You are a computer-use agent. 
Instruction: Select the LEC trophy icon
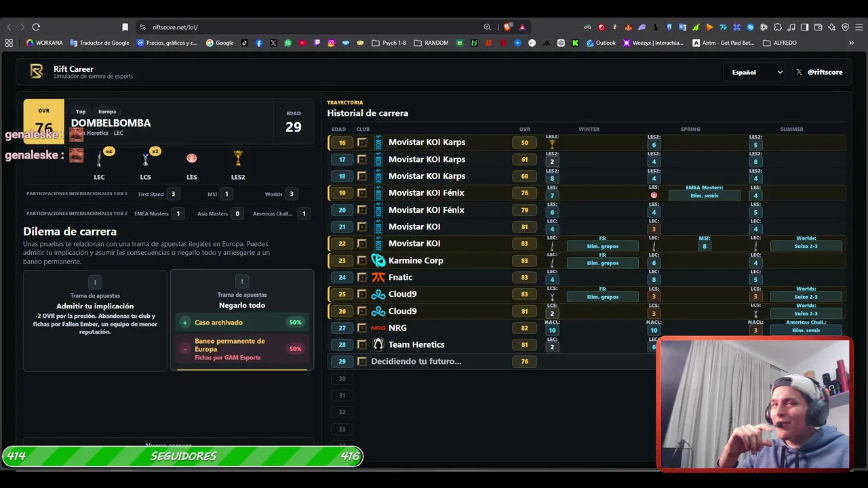(x=99, y=159)
